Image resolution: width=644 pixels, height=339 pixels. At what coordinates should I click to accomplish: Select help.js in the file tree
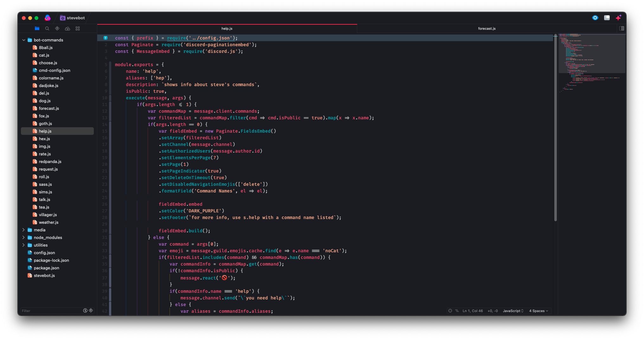pos(57,131)
